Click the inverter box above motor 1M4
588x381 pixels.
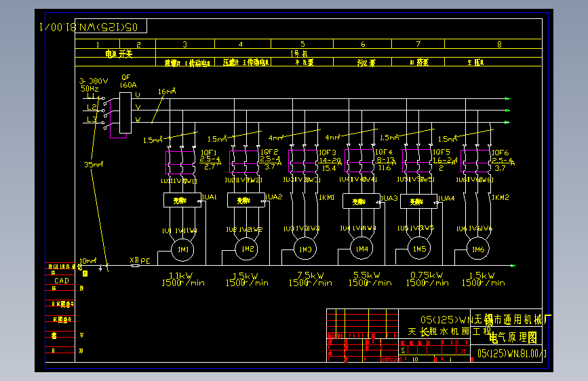361,201
